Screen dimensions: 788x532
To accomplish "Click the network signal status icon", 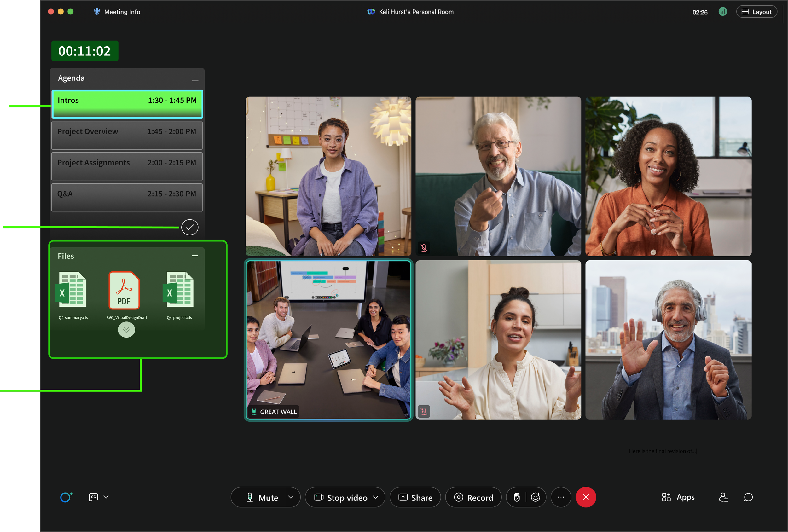I will click(x=722, y=12).
